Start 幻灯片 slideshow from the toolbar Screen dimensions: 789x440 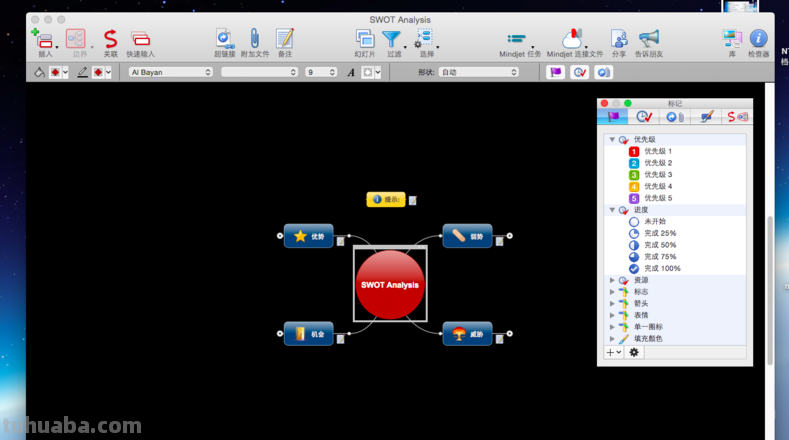(365, 39)
